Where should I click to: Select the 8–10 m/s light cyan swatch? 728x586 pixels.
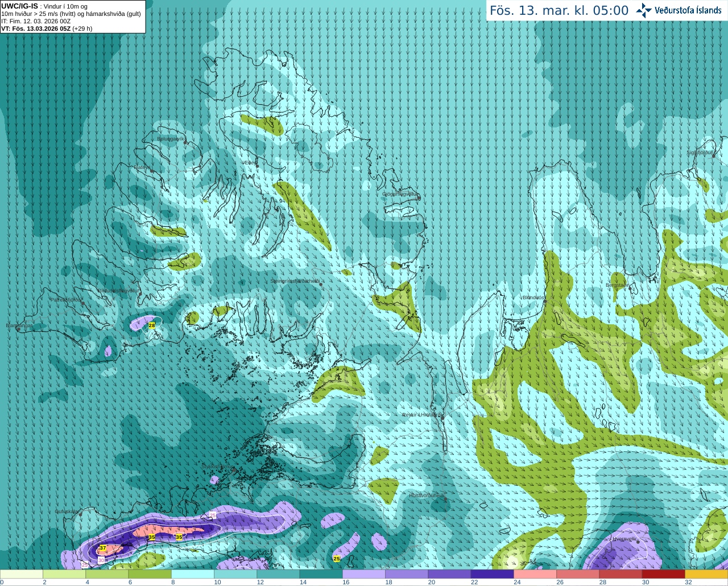[x=193, y=574]
